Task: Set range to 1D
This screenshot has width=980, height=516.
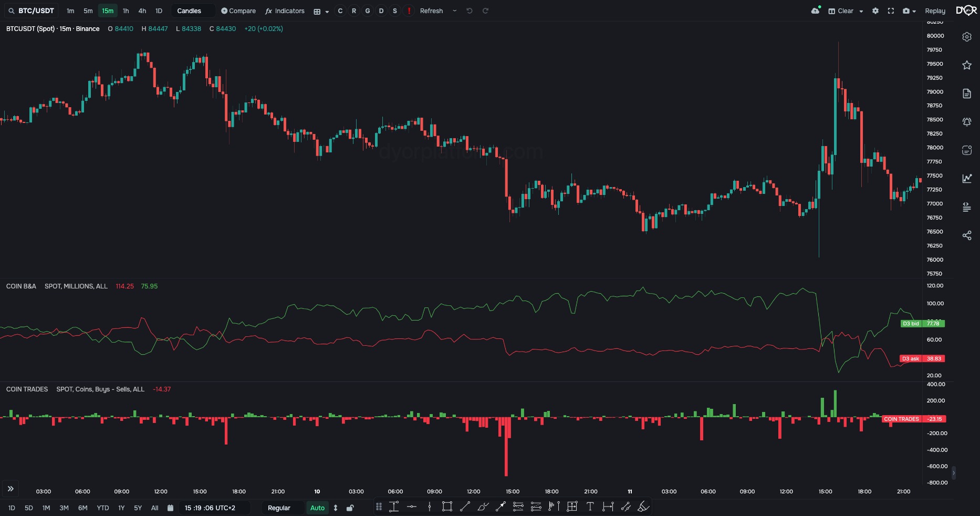Action: [12, 508]
